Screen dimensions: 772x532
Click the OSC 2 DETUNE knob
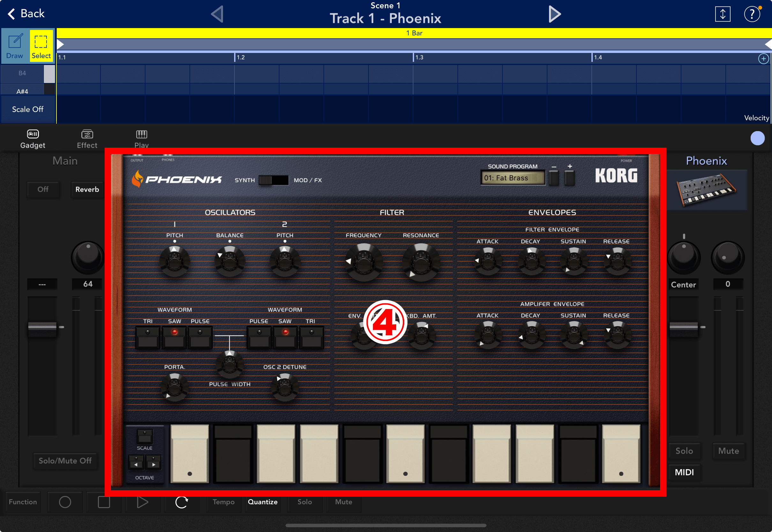click(285, 387)
